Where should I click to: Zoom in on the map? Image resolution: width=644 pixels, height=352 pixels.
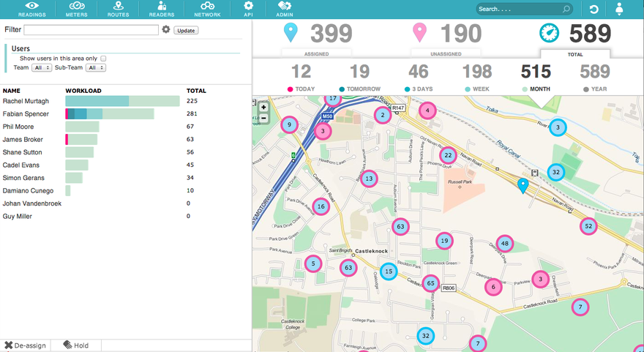(263, 108)
